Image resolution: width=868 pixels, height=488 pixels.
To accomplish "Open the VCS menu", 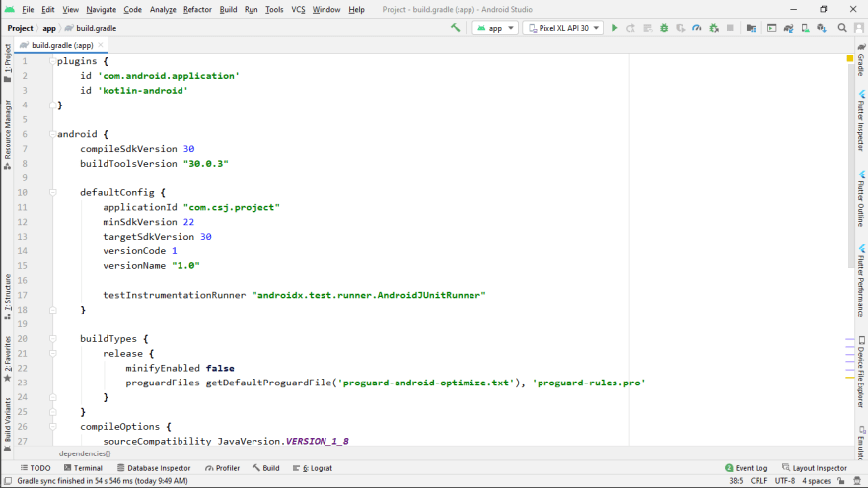I will 298,10.
